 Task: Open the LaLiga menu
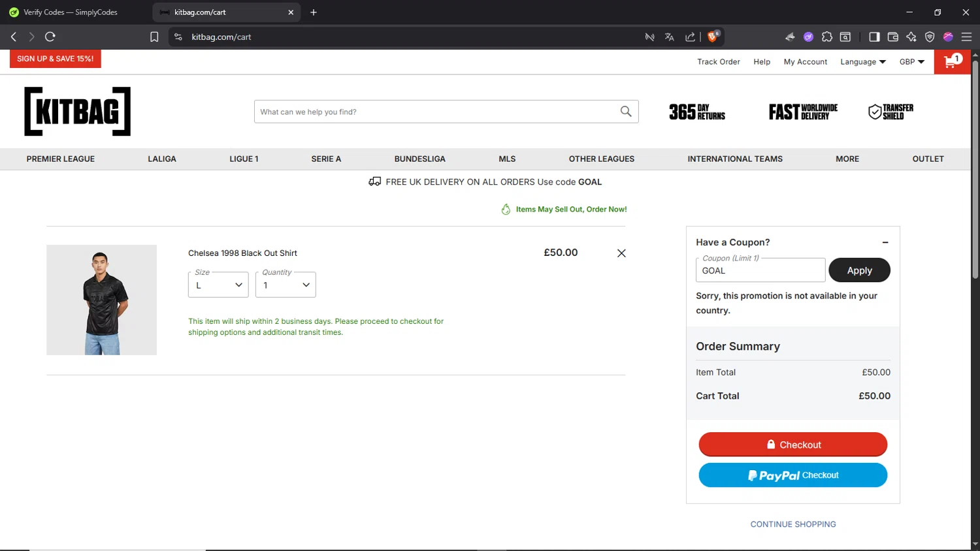[162, 159]
